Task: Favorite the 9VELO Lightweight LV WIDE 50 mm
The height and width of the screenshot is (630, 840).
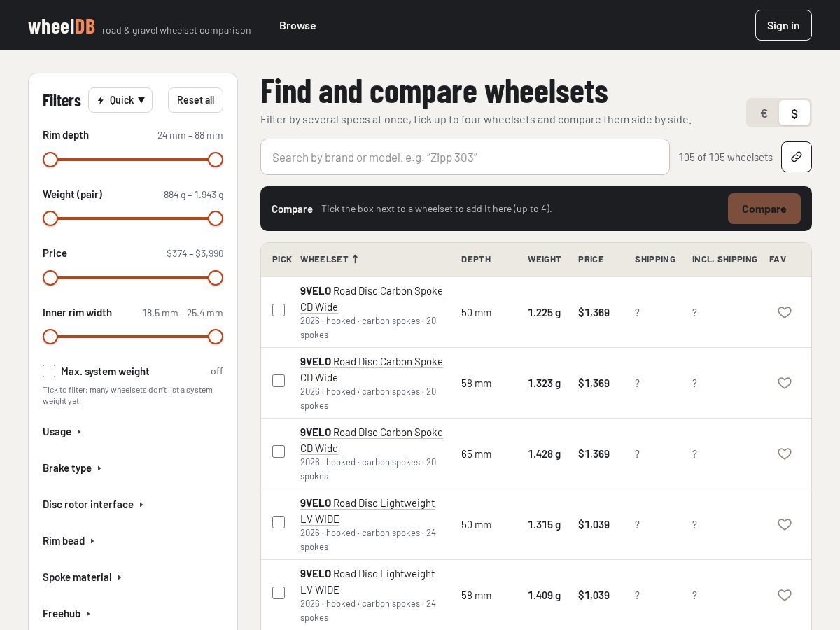Action: 785,524
